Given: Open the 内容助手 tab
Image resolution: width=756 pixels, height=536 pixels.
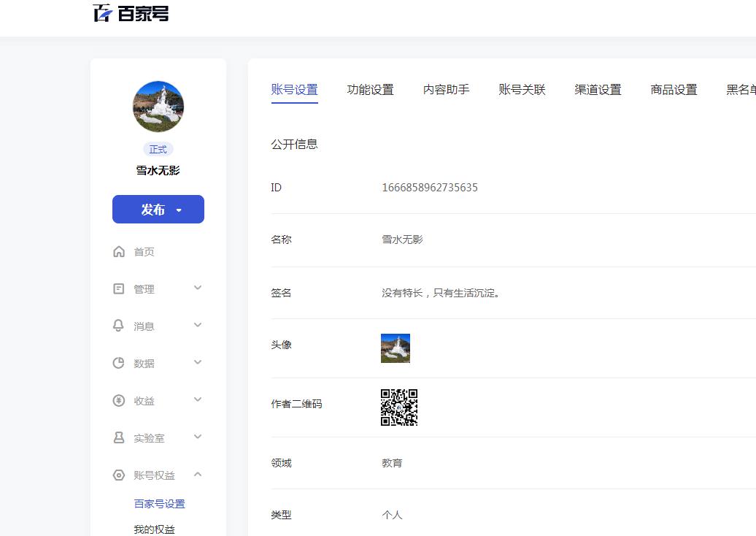Looking at the screenshot, I should [446, 90].
